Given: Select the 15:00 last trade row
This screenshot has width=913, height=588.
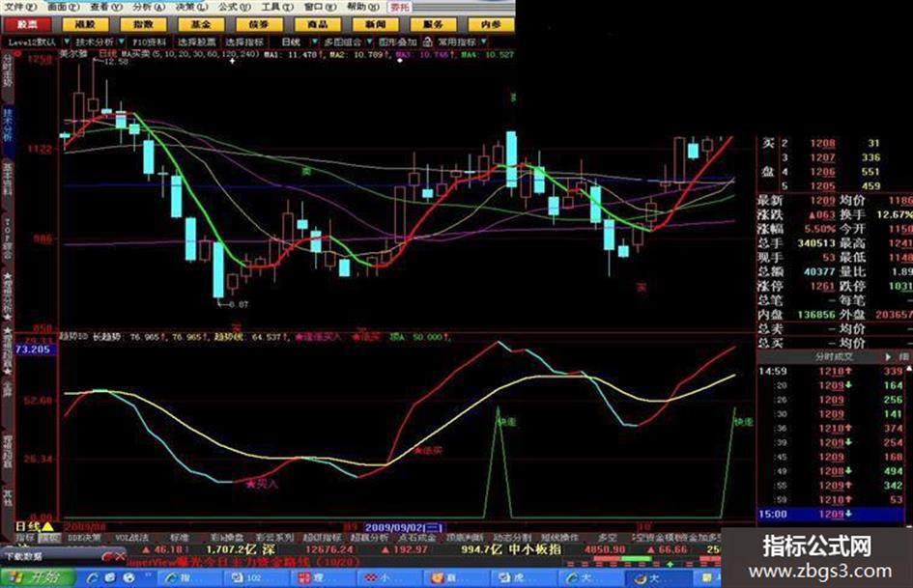Looking at the screenshot, I should tap(832, 514).
